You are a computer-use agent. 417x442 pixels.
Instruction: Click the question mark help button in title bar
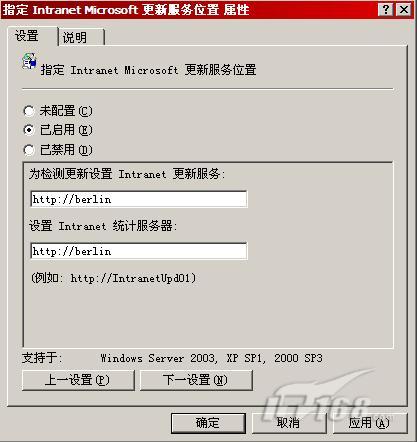point(386,10)
